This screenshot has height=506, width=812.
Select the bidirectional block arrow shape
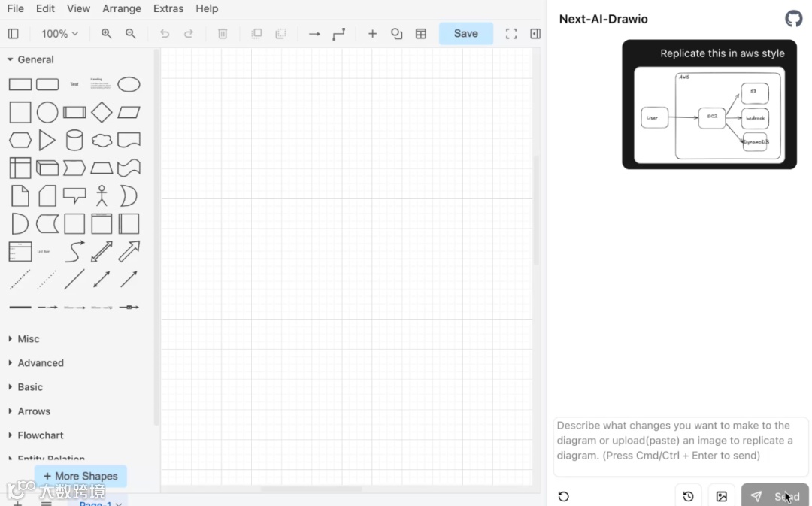(x=101, y=252)
